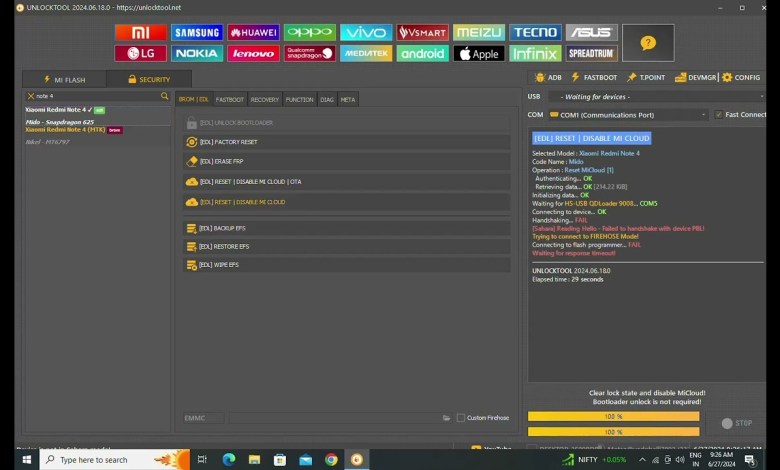The width and height of the screenshot is (780, 470).
Task: Open the Vsmart brand section
Action: [x=422, y=32]
